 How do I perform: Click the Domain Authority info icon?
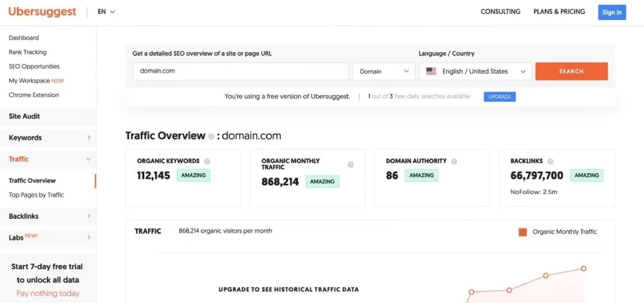454,161
